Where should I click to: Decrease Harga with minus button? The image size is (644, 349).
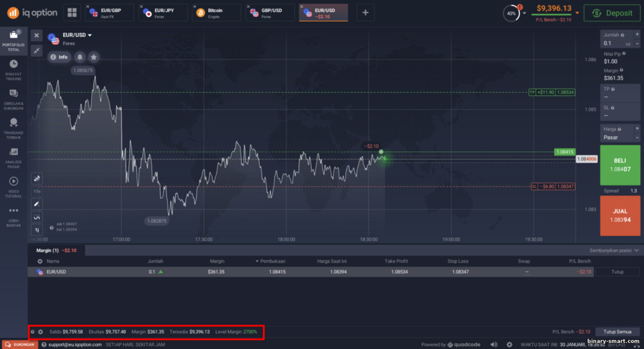pos(637,138)
